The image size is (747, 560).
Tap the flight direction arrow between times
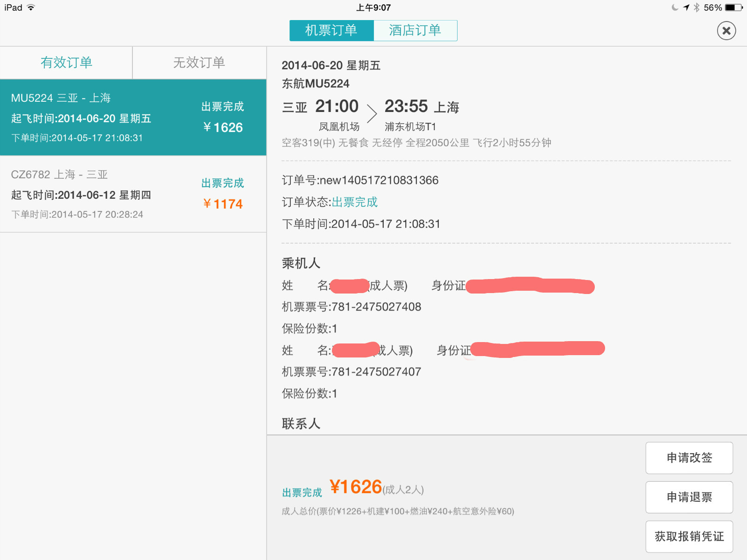coord(372,113)
